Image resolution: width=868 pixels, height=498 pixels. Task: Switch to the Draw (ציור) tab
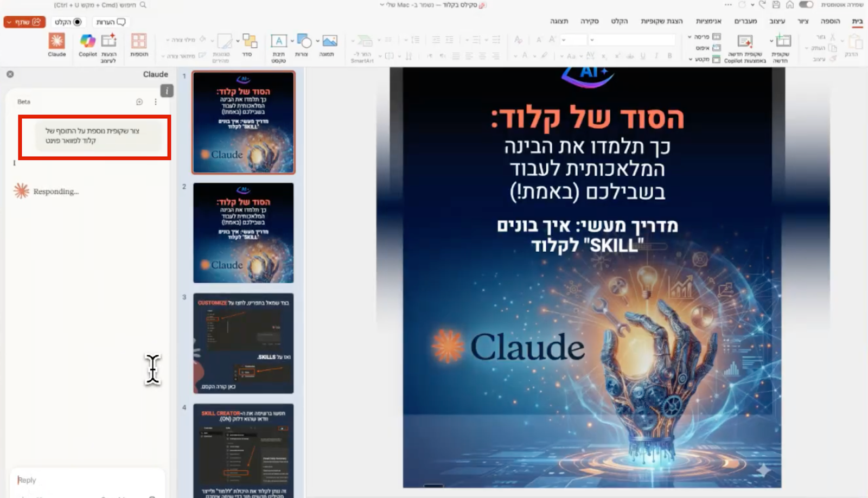click(803, 21)
